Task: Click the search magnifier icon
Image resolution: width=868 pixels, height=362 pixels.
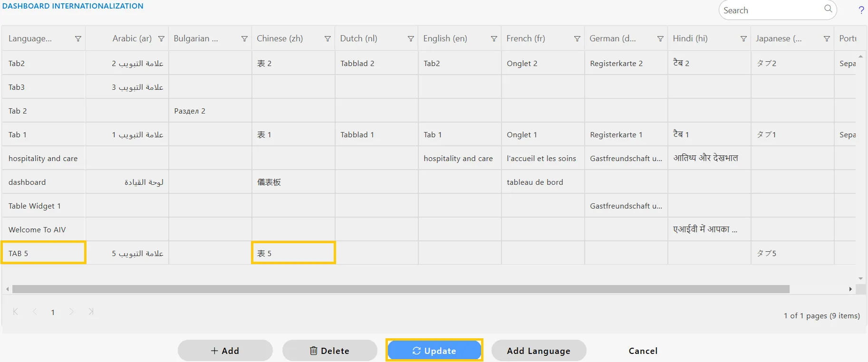Action: tap(828, 9)
